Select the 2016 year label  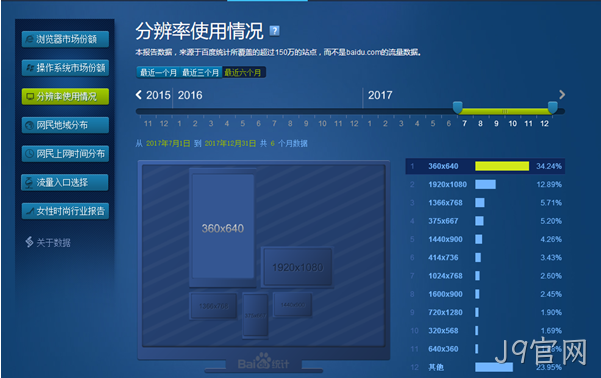[x=190, y=95]
